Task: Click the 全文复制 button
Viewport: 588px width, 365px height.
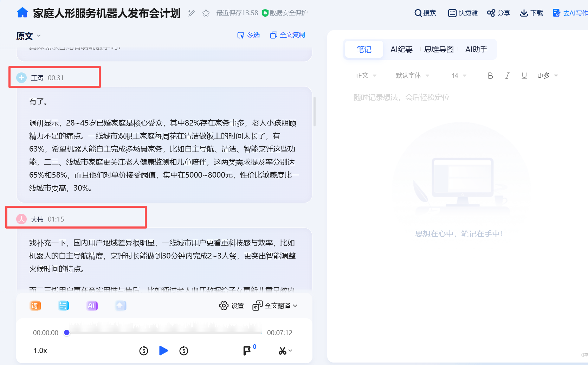Action: point(287,35)
